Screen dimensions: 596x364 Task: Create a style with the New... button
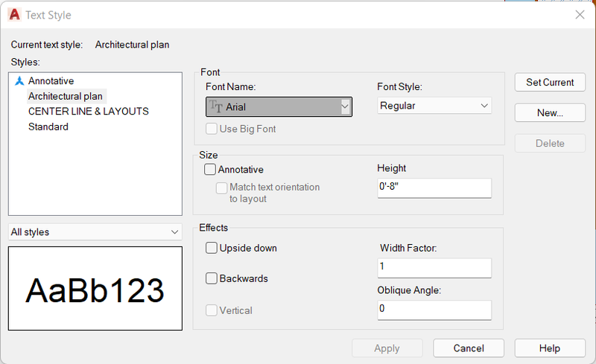(x=550, y=113)
